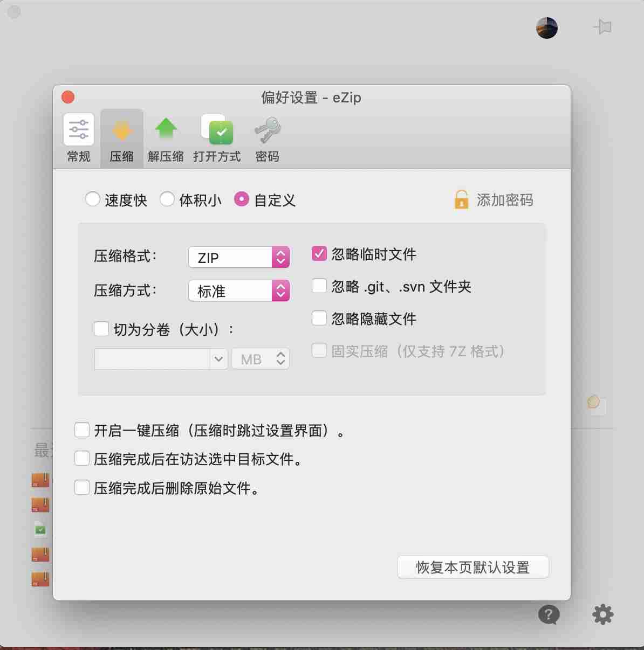Open the 常规 general preferences tab
644x650 pixels.
79,138
